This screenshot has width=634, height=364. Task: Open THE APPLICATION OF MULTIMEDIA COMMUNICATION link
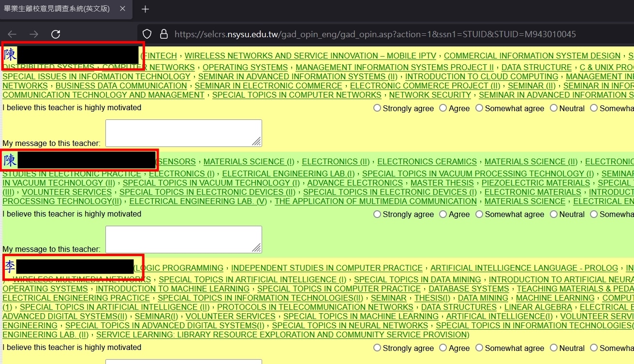376,201
